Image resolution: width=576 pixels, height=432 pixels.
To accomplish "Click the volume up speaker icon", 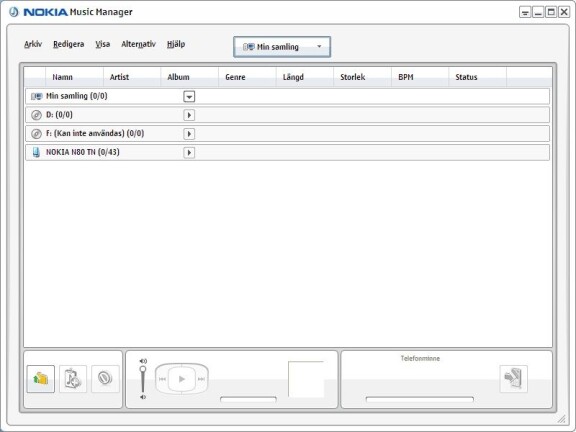I will coord(143,361).
